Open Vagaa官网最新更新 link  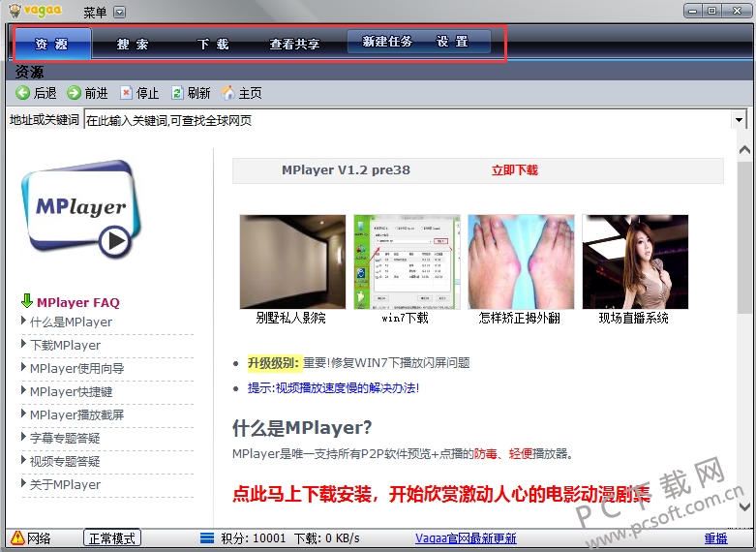click(466, 538)
